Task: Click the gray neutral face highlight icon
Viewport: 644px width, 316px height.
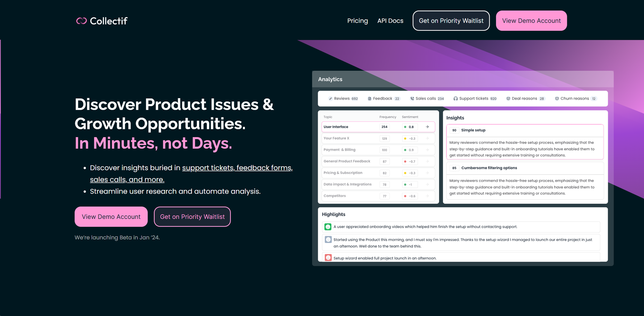Action: tap(328, 240)
